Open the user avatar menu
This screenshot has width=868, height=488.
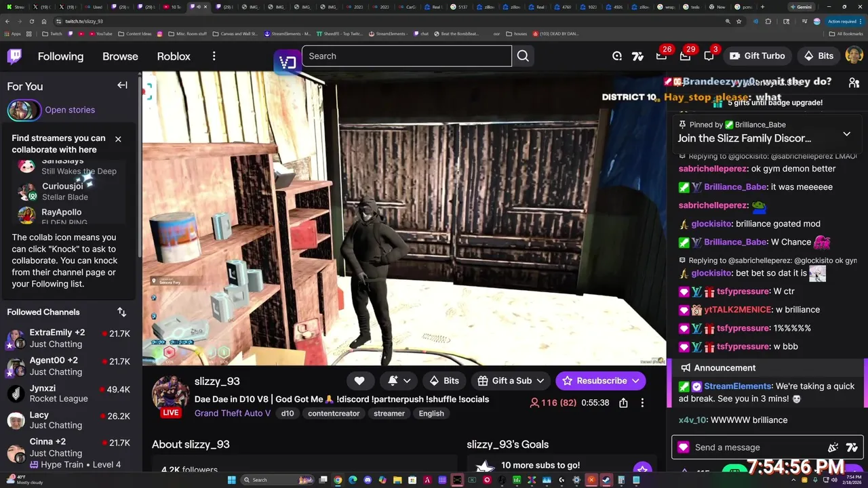click(x=854, y=56)
